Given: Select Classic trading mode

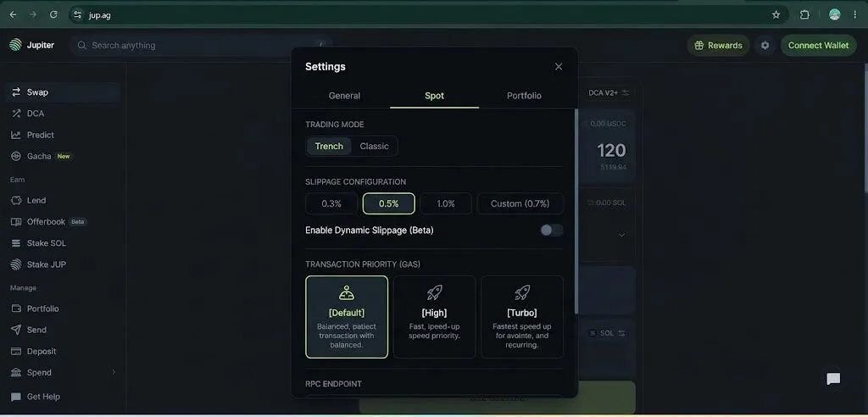Looking at the screenshot, I should click(x=374, y=146).
